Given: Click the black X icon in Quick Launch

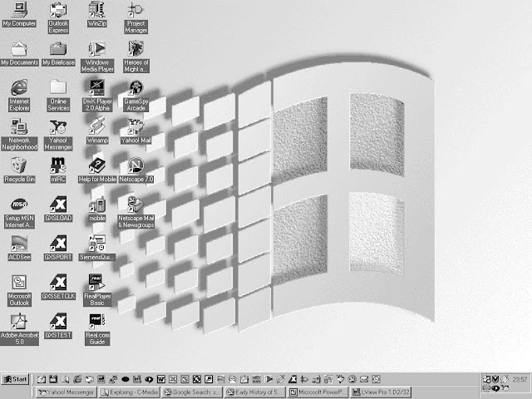Looking at the screenshot, I should pos(292,379).
